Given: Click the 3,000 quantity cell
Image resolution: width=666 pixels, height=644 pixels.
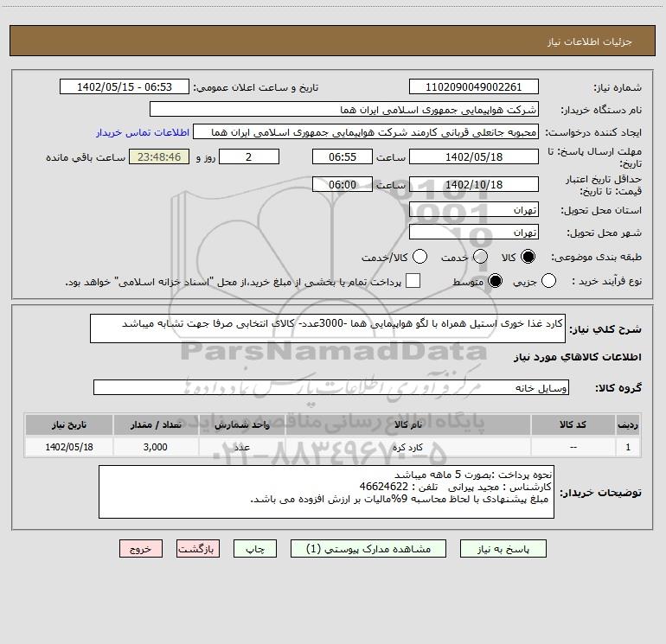Looking at the screenshot, I should (x=156, y=447).
